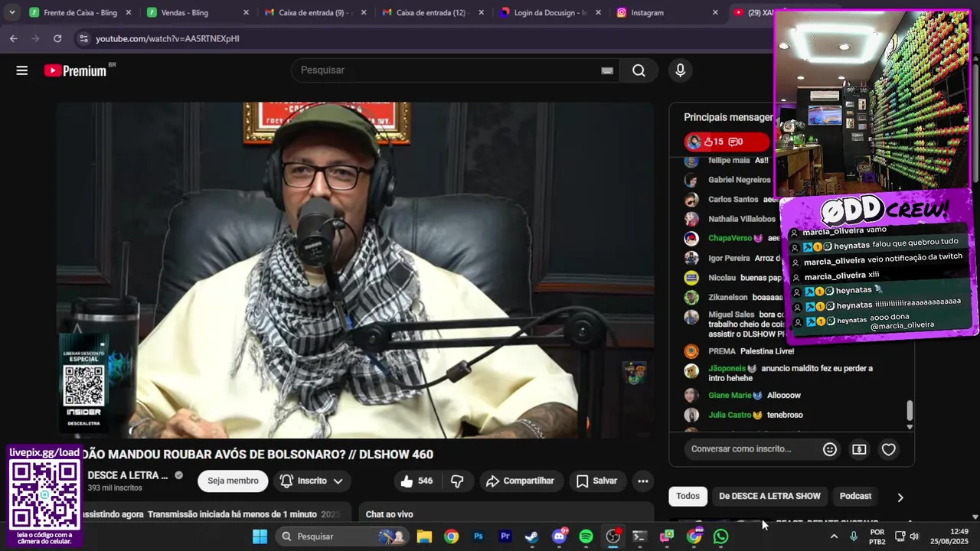Close the Instagram tab
This screenshot has width=980, height=551.
(x=715, y=12)
